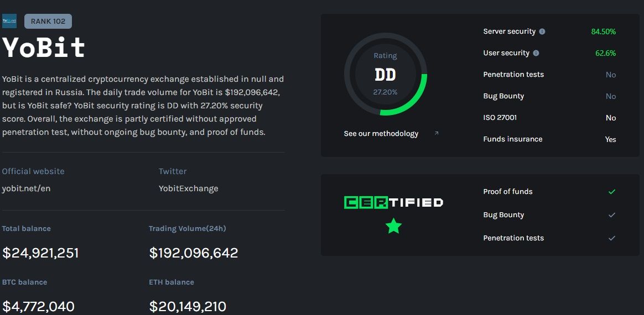Click the Server security info icon

pos(542,32)
